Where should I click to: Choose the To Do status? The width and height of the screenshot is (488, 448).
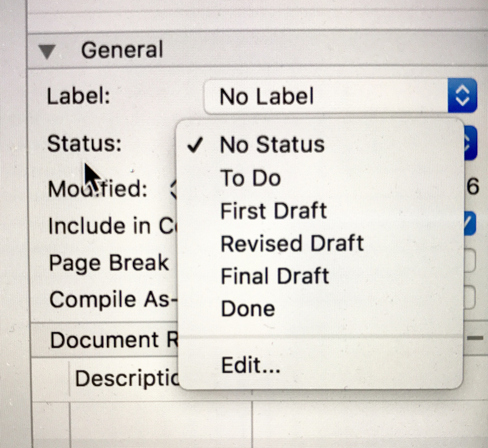point(251,178)
